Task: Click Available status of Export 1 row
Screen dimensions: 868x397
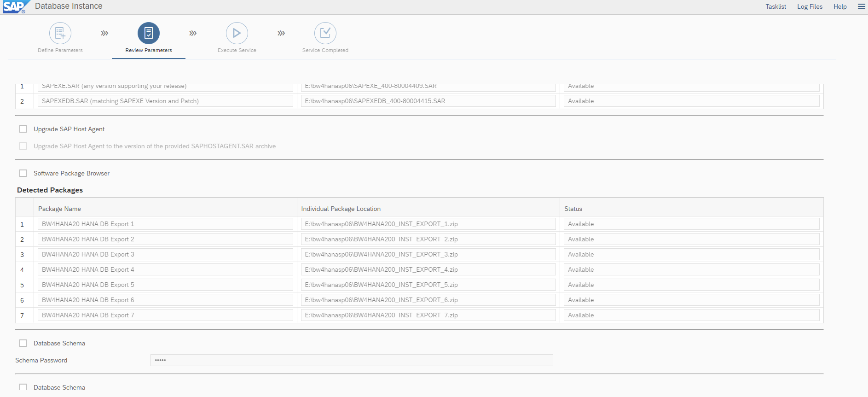Action: [x=692, y=224]
